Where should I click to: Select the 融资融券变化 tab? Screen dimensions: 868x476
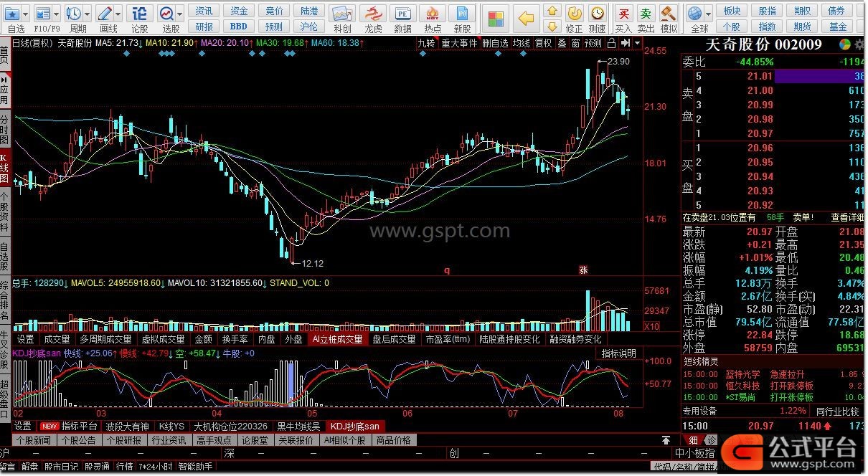575,339
